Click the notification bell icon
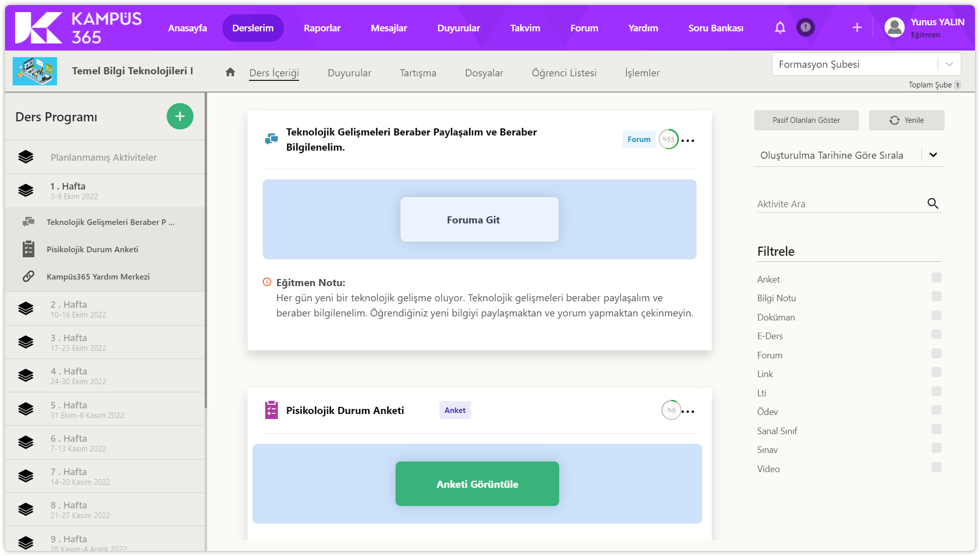The image size is (980, 556). click(x=780, y=28)
